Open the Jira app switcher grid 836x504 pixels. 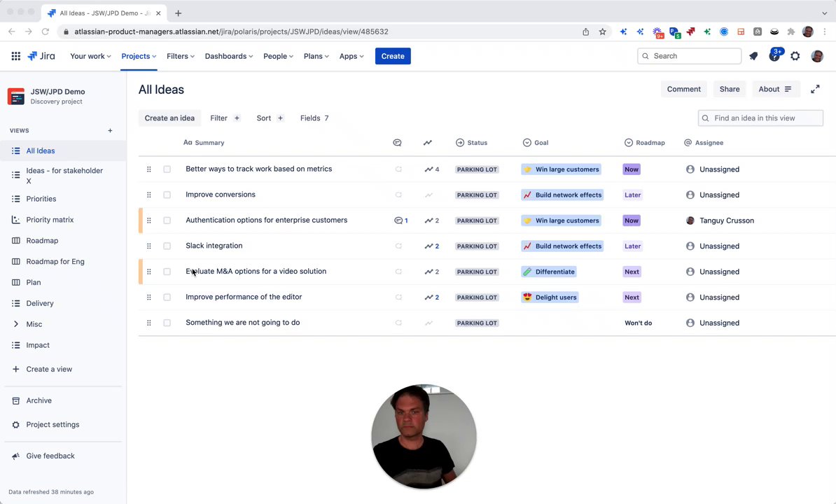tap(15, 56)
